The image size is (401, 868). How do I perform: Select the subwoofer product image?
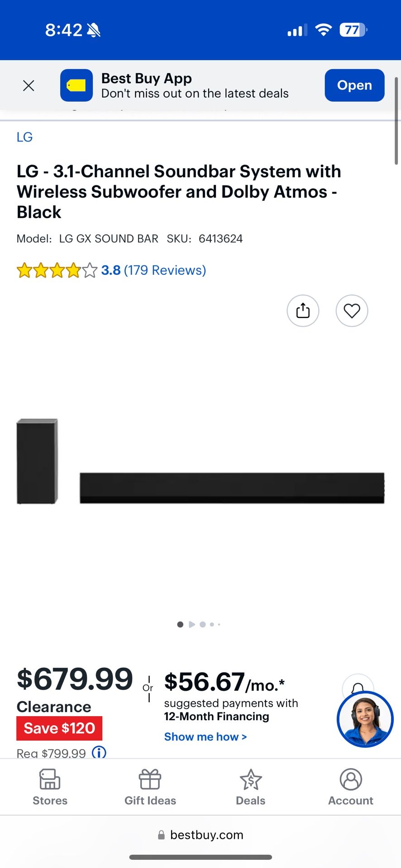point(37,461)
